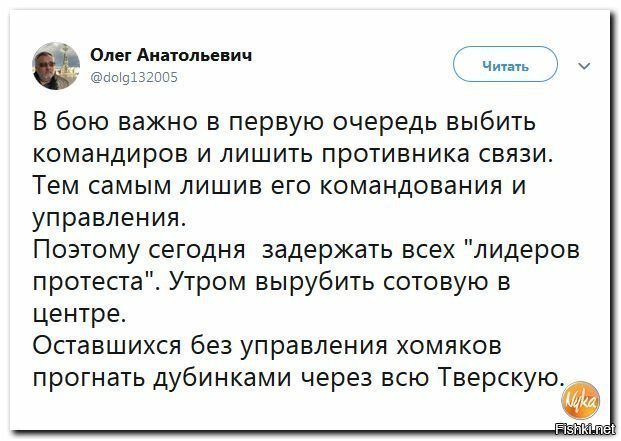Click the word 'хомяков' in the tweet

tap(449, 346)
